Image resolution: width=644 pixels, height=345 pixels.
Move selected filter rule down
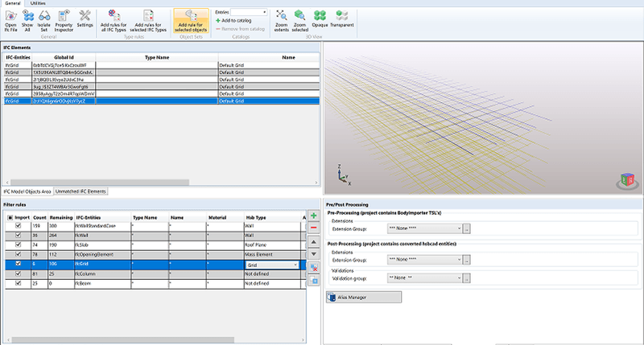pyautogui.click(x=314, y=254)
